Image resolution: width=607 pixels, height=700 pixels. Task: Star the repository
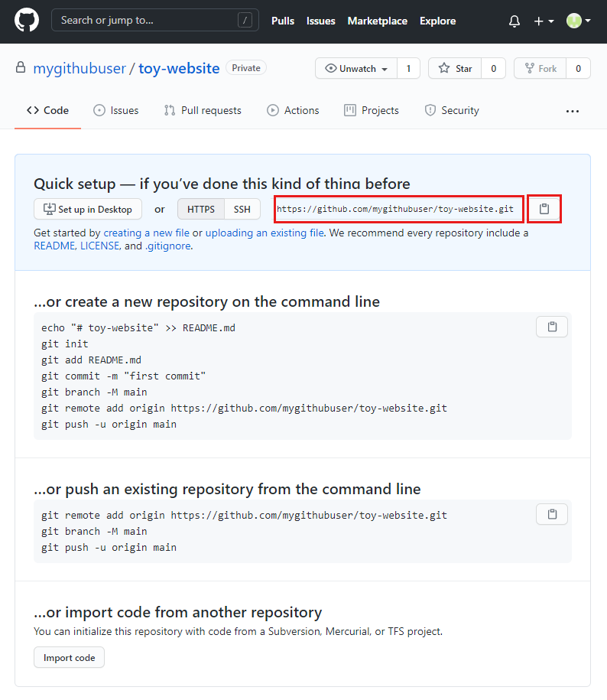(x=455, y=68)
